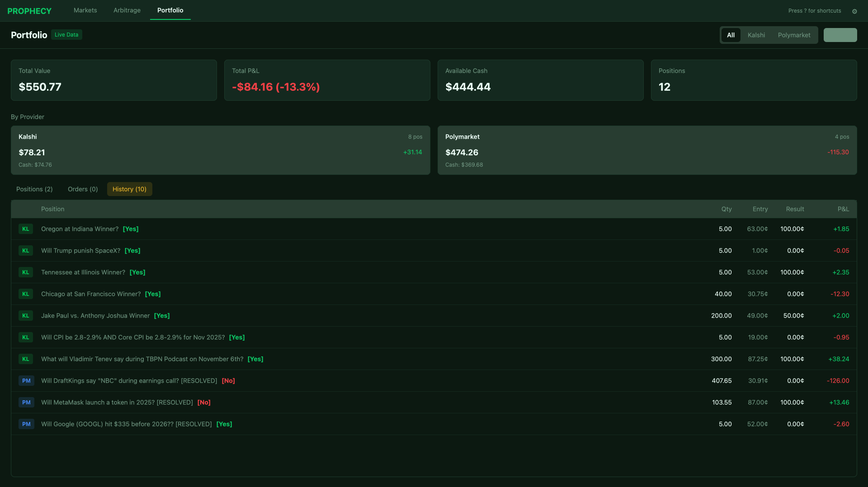Click the KL badge on the Chicago at San Francisco row
This screenshot has height=487, width=868.
(26, 294)
